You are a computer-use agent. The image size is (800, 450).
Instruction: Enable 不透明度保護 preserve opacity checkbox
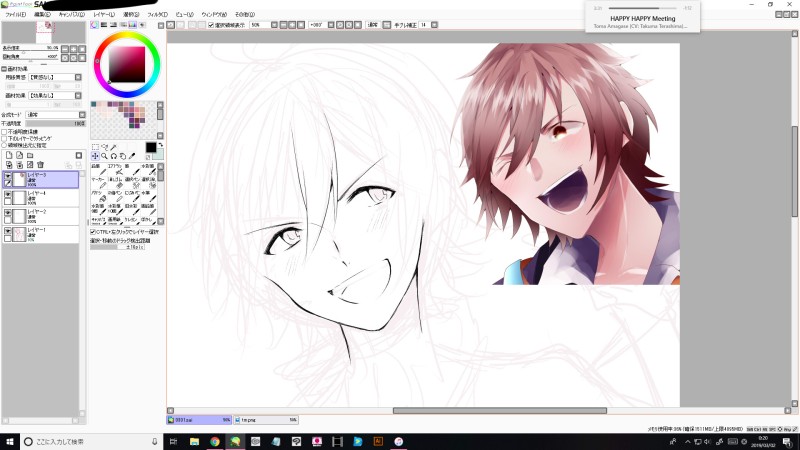(5, 132)
